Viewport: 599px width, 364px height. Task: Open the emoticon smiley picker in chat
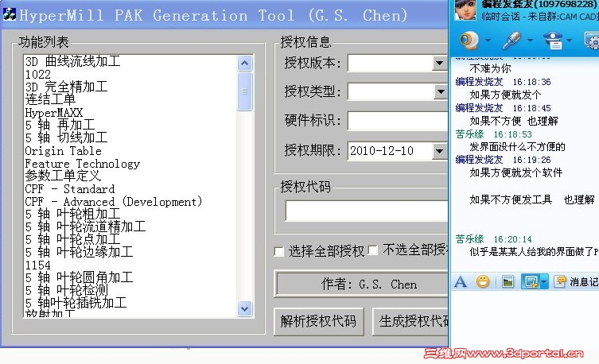click(x=483, y=282)
